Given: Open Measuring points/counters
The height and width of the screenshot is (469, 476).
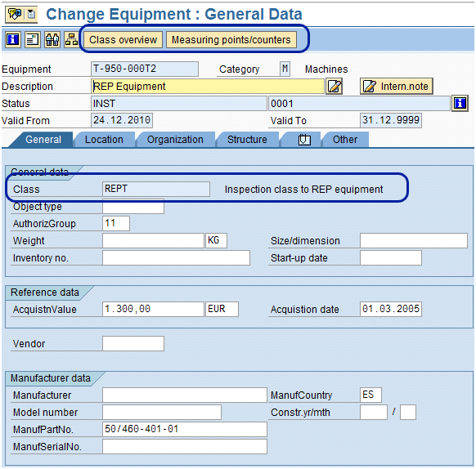Looking at the screenshot, I should point(231,40).
